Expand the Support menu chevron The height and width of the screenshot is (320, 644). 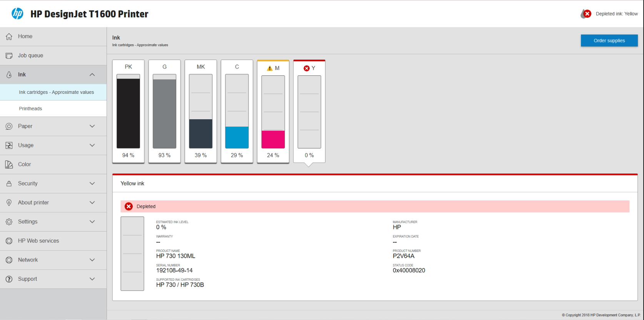(x=92, y=279)
